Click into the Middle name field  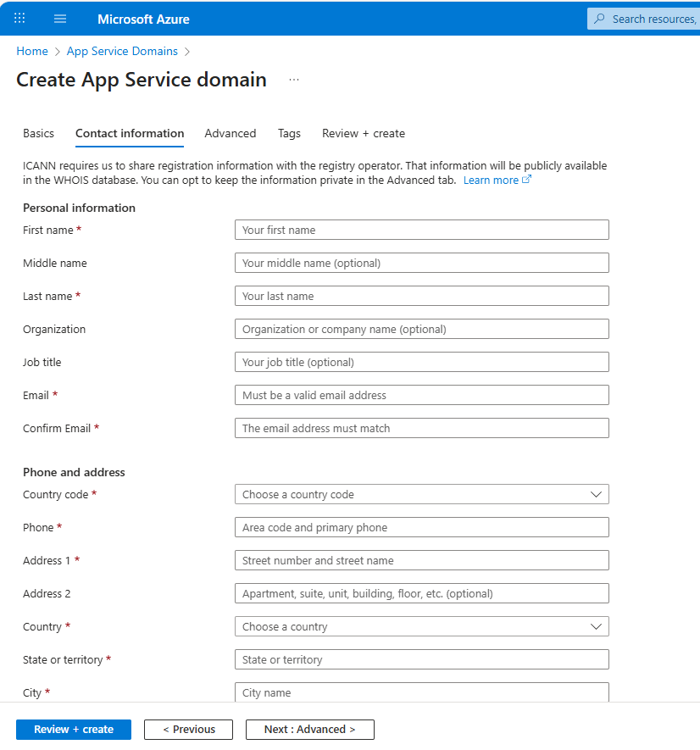tap(421, 263)
